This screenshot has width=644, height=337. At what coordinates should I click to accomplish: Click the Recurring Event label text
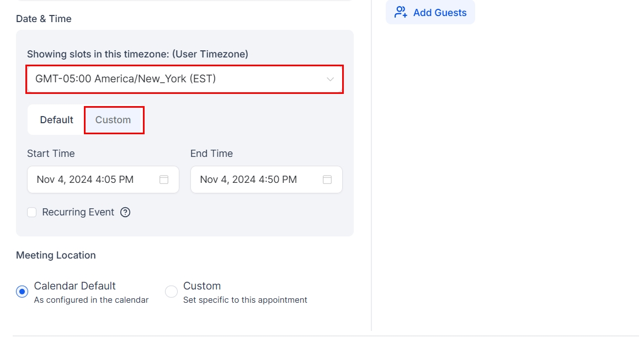[78, 212]
